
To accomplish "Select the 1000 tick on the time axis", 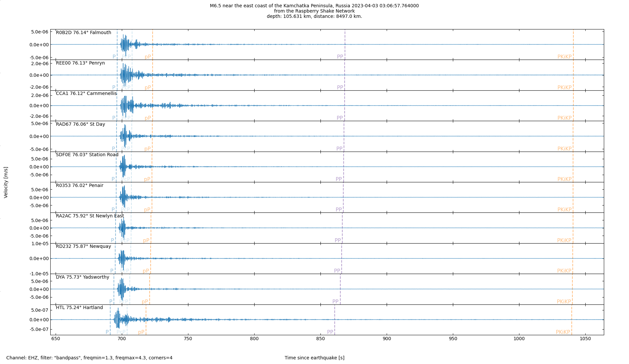I will point(519,339).
